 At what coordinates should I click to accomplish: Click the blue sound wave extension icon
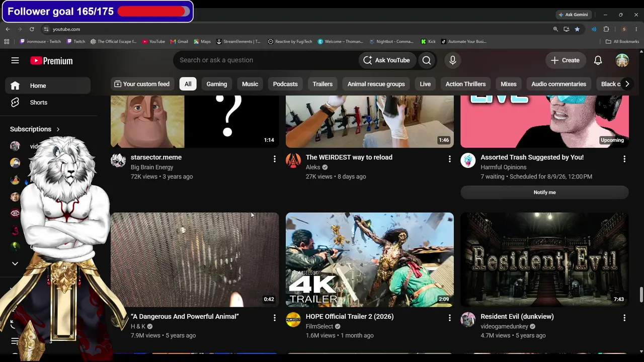click(594, 29)
